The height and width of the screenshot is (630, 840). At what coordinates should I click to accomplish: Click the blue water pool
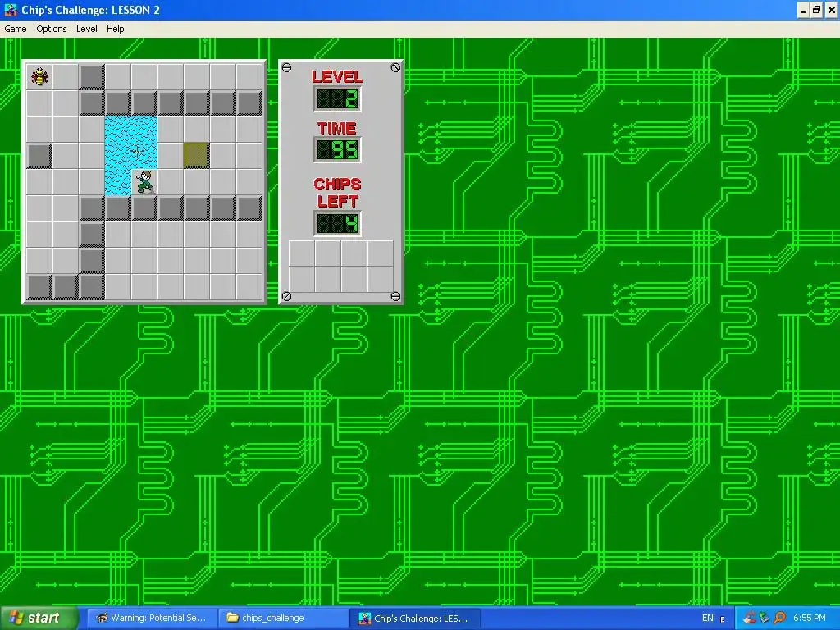[x=131, y=156]
